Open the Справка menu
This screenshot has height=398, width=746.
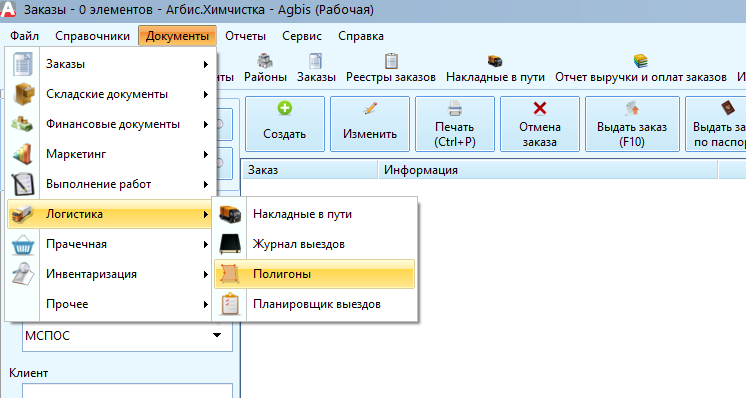coord(361,36)
